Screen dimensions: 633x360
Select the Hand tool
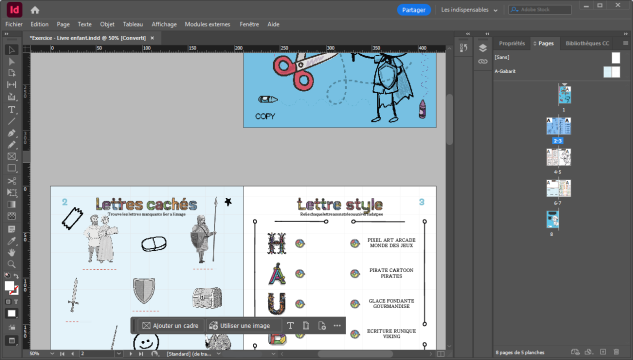point(12,253)
